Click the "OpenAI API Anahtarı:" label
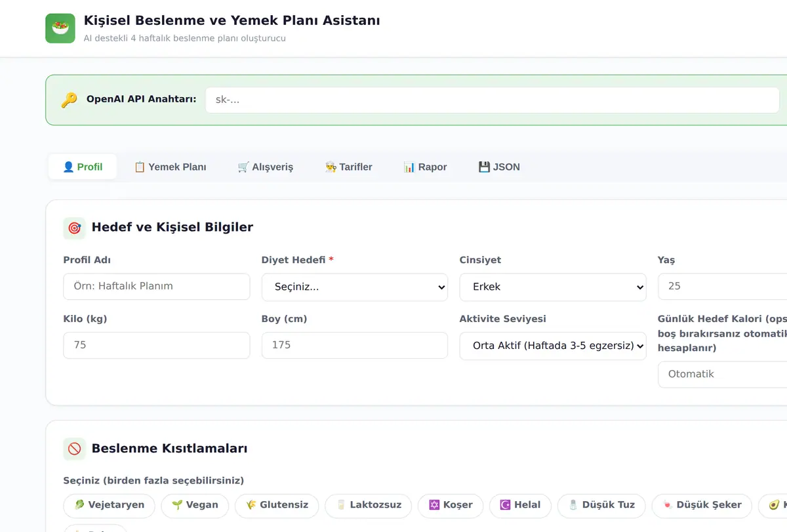 (x=142, y=99)
